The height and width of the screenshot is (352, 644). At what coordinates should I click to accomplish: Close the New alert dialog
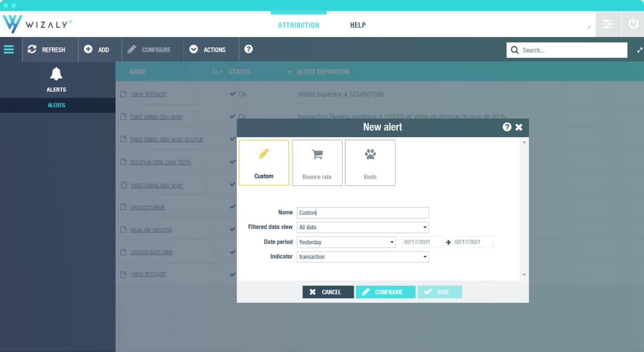click(519, 127)
